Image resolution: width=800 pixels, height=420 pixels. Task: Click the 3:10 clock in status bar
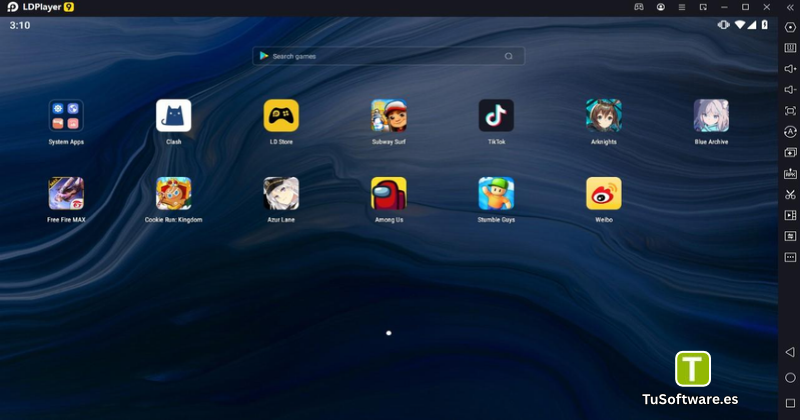pyautogui.click(x=20, y=26)
